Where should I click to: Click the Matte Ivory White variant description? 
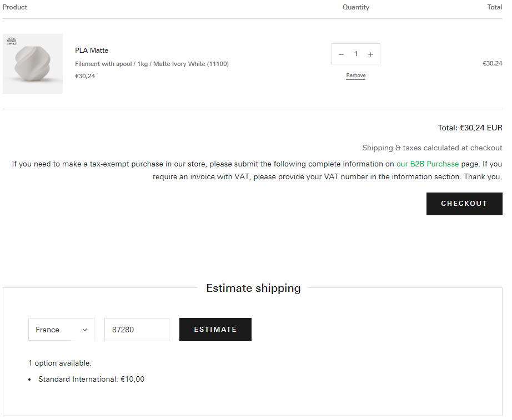(152, 64)
